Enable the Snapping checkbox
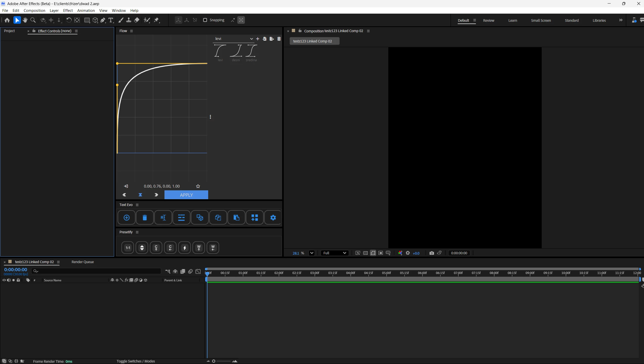This screenshot has width=644, height=364. (205, 20)
